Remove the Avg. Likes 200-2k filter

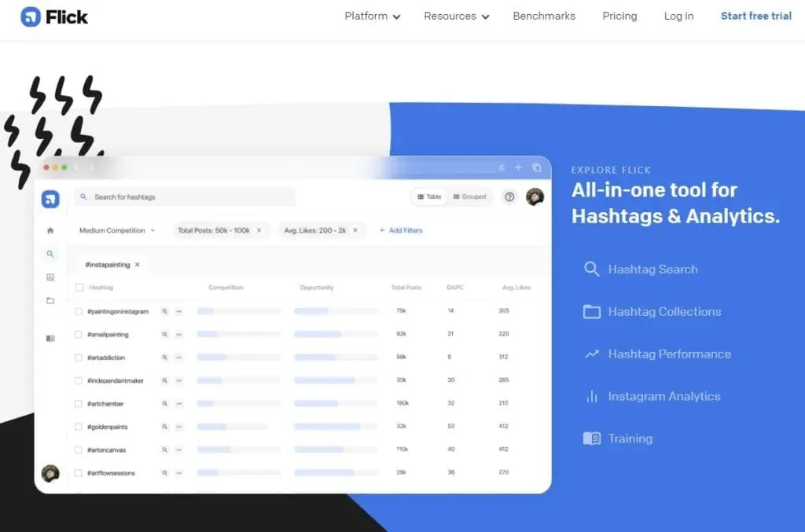[355, 230]
